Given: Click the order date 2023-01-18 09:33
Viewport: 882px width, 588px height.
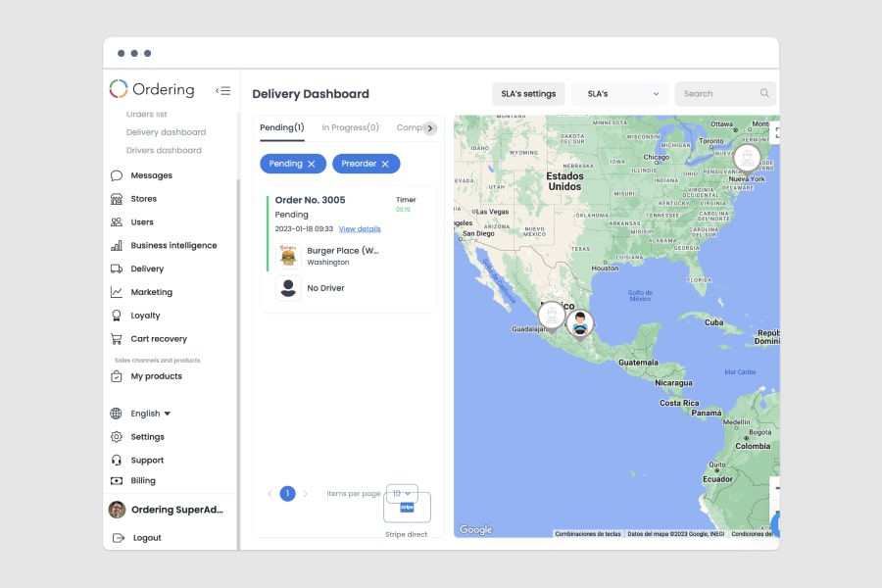Looking at the screenshot, I should [x=304, y=229].
